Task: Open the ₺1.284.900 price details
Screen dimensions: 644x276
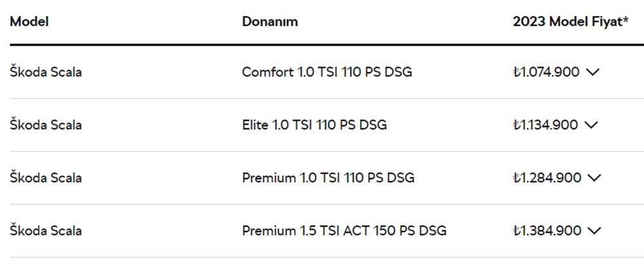Action: pyautogui.click(x=547, y=178)
